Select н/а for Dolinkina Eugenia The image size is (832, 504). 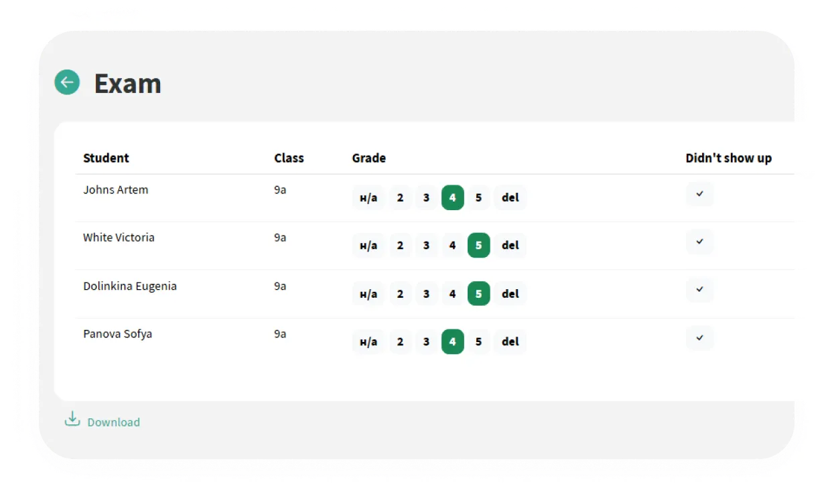point(368,294)
